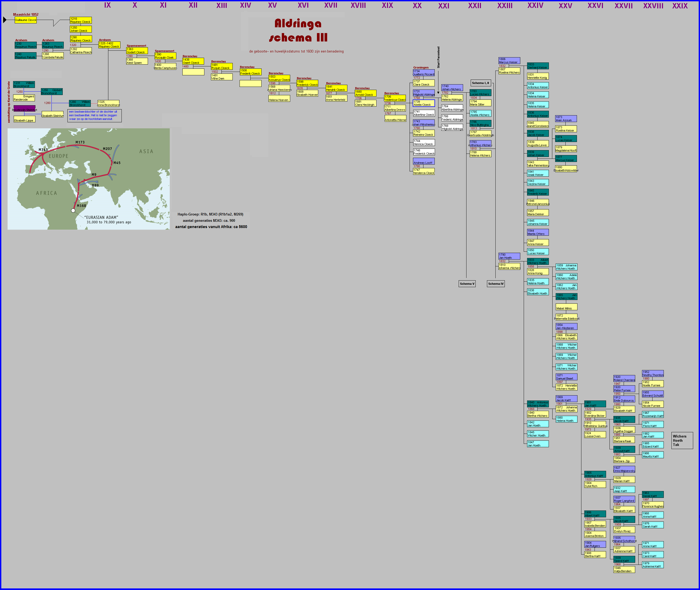This screenshot has width=700, height=590.
Task: Click the black triangle arrow beside Guillaume Clovck
Action: pos(5,20)
